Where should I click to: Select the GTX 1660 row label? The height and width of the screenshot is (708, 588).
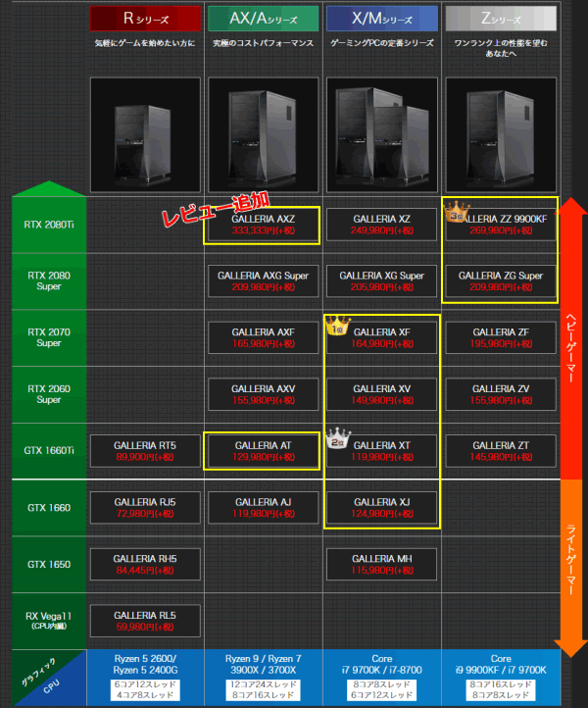(x=49, y=508)
